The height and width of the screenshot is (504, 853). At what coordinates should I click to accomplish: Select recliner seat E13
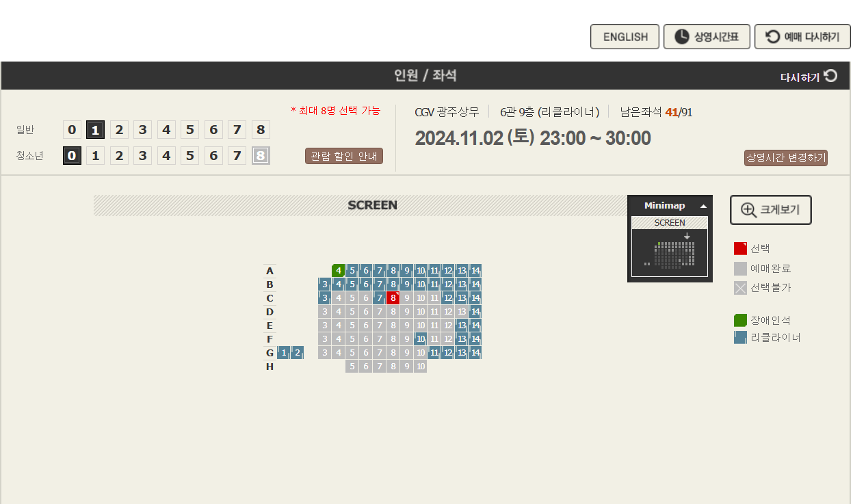461,326
